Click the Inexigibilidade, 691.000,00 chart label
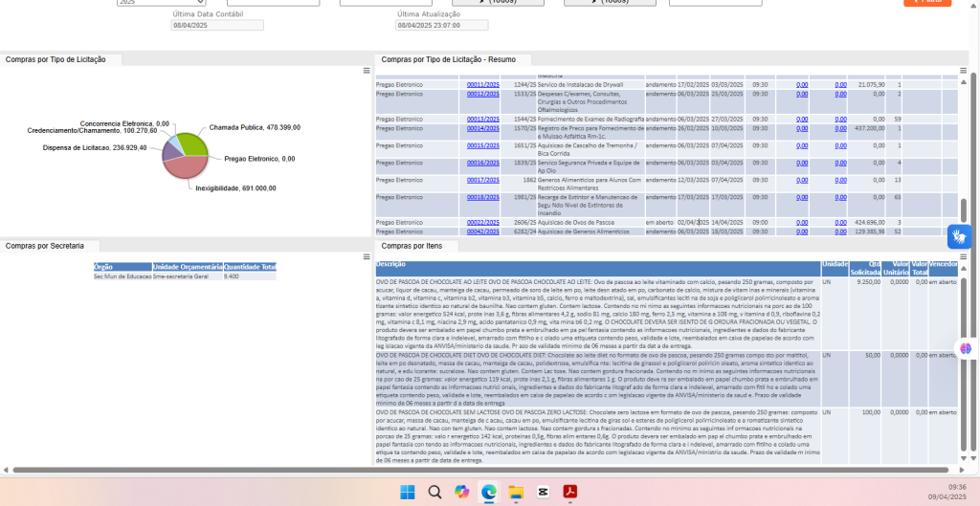Viewport: 980px width, 506px height. (235, 188)
